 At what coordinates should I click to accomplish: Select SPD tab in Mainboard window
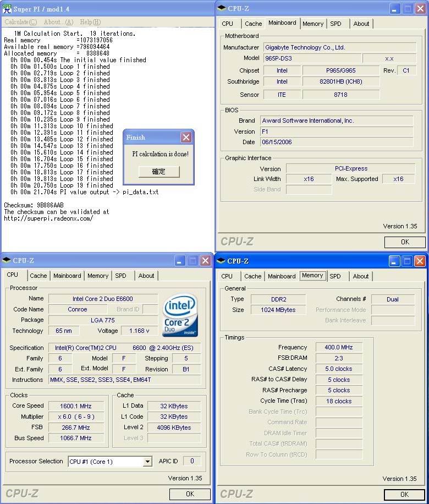pyautogui.click(x=336, y=24)
